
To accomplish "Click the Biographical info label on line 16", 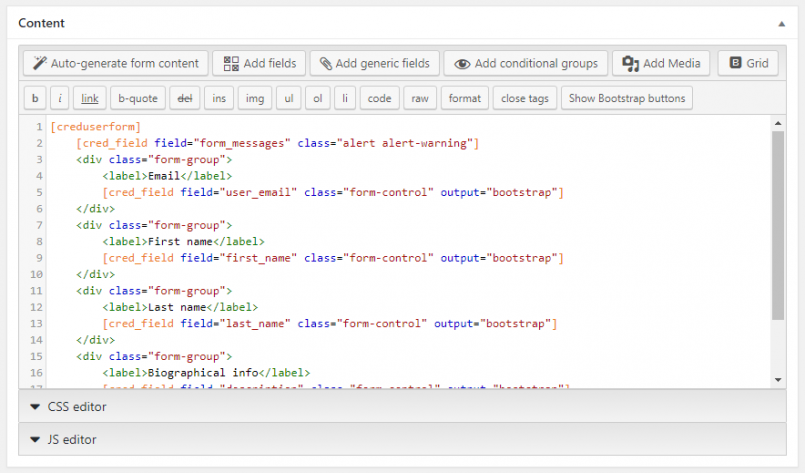I will 203,373.
